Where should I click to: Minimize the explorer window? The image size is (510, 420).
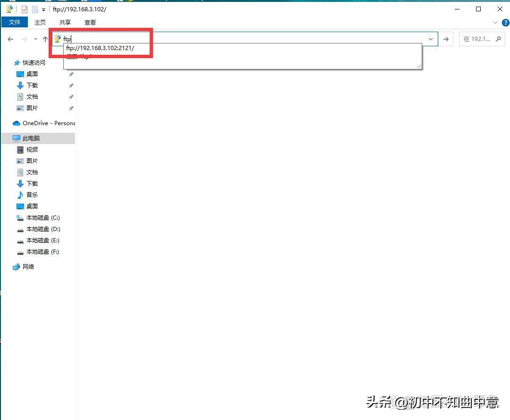(457, 9)
